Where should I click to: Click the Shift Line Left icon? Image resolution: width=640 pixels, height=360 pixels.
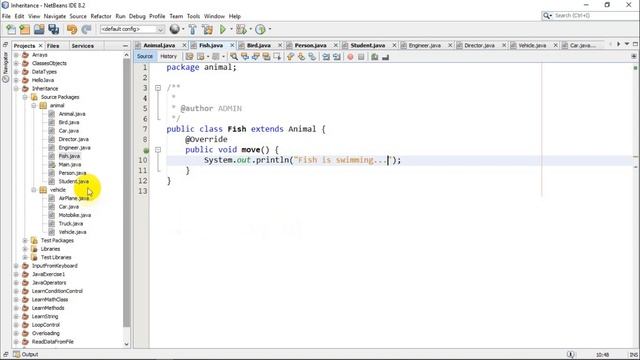coord(326,57)
